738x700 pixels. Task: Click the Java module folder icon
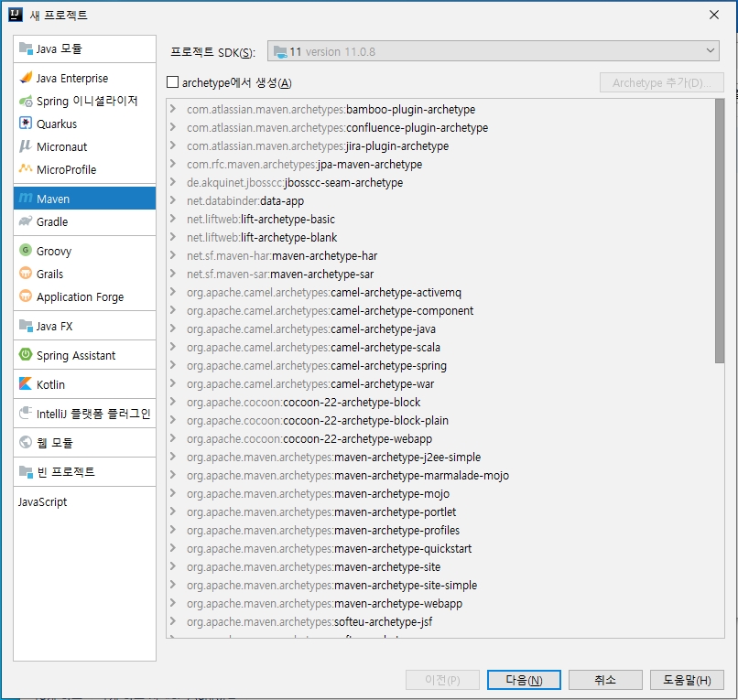26,48
